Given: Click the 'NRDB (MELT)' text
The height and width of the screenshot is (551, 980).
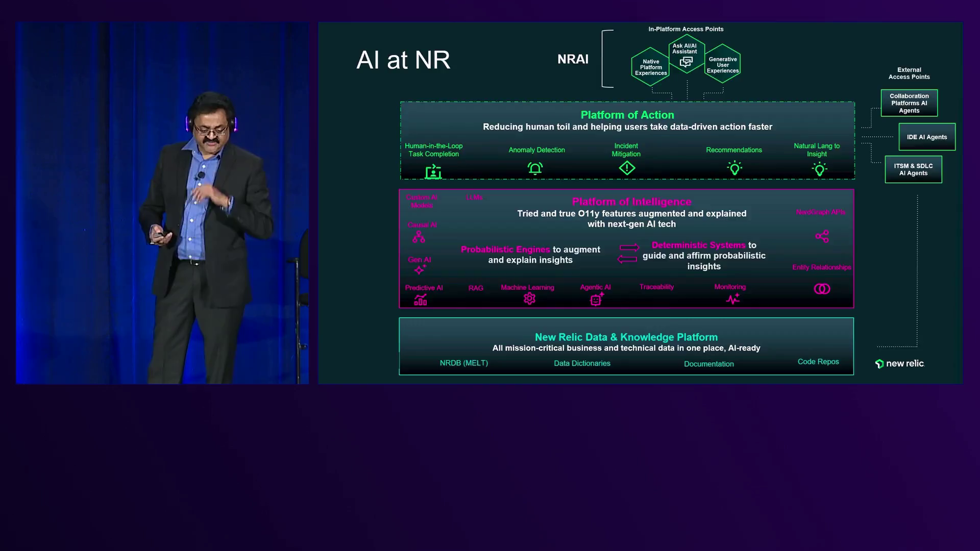Looking at the screenshot, I should pos(464,363).
